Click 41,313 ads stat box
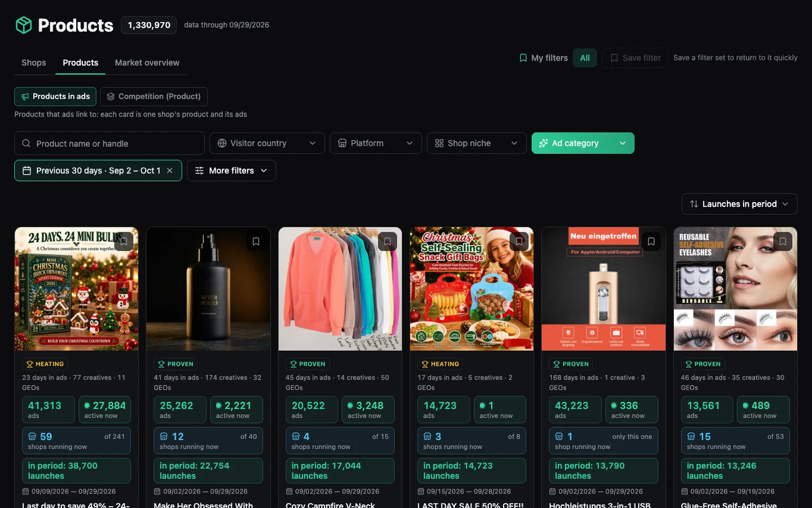Viewport: 812px width, 508px height. [x=48, y=409]
